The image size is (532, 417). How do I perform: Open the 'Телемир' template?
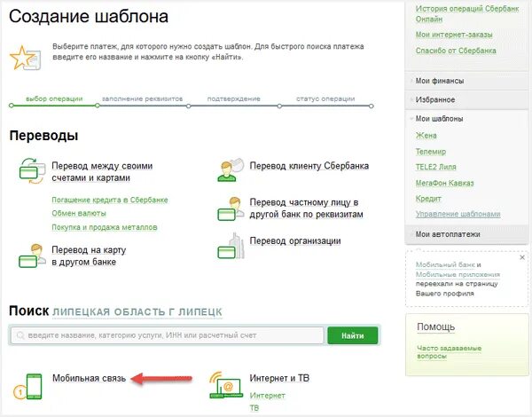coord(431,152)
